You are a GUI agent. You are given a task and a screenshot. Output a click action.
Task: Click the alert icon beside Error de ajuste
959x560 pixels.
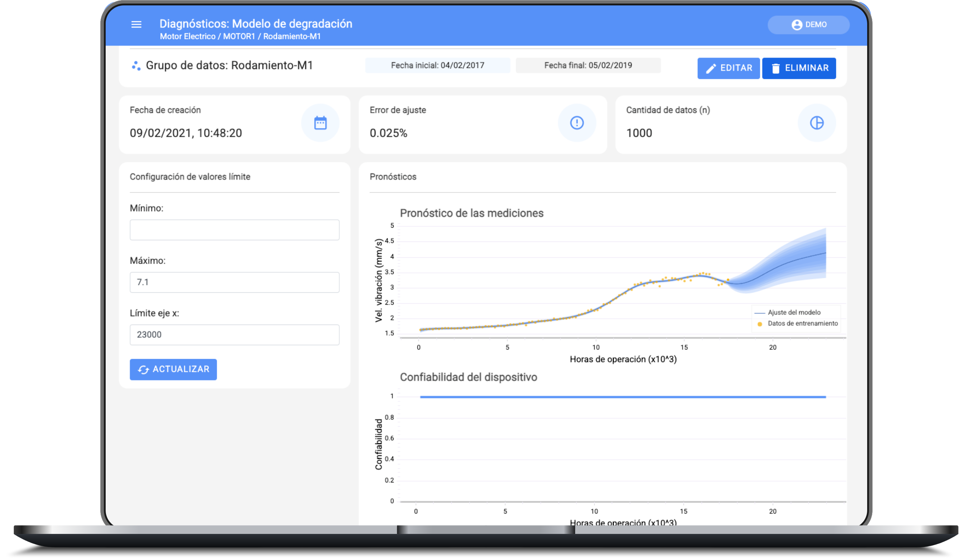[x=577, y=122]
